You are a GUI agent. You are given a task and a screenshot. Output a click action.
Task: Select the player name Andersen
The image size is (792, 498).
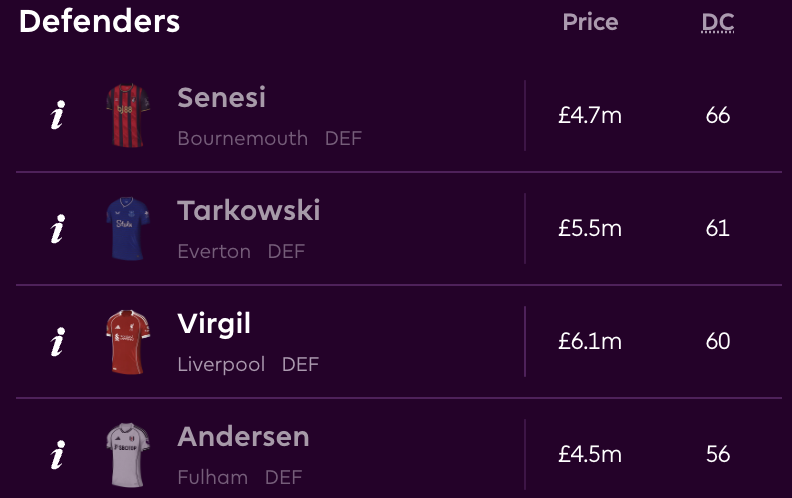pos(243,437)
